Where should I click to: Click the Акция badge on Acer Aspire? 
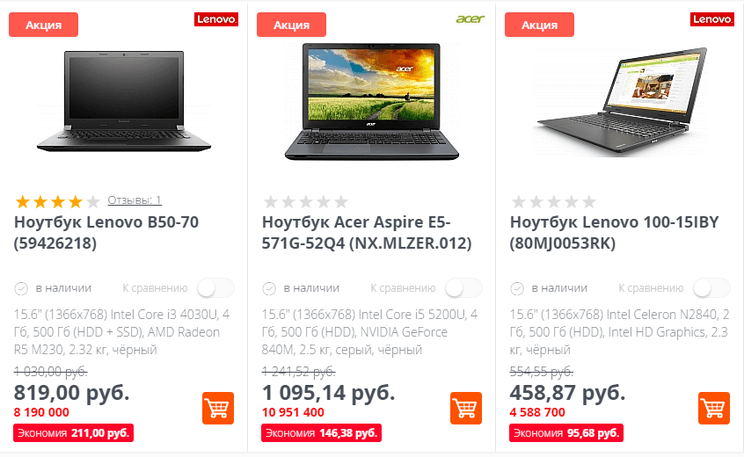pyautogui.click(x=291, y=25)
